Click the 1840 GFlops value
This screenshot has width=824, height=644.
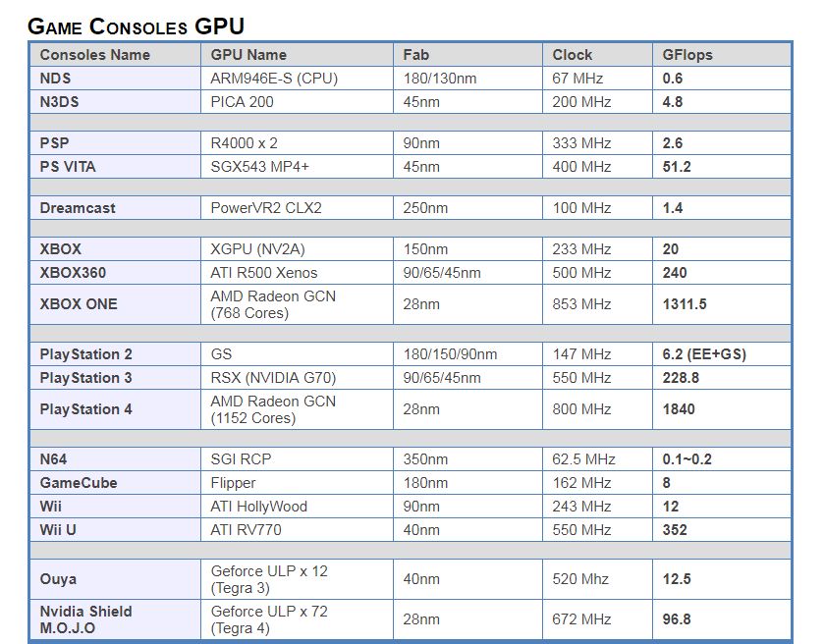coord(680,409)
